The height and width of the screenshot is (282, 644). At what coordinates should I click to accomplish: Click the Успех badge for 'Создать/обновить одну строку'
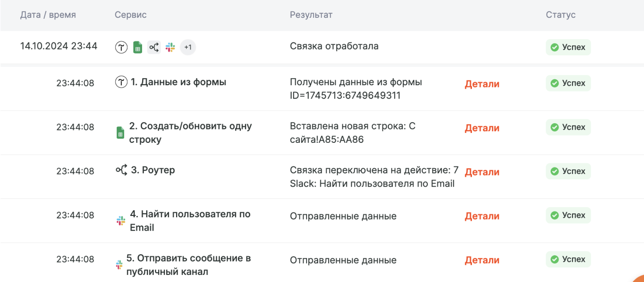pyautogui.click(x=568, y=127)
